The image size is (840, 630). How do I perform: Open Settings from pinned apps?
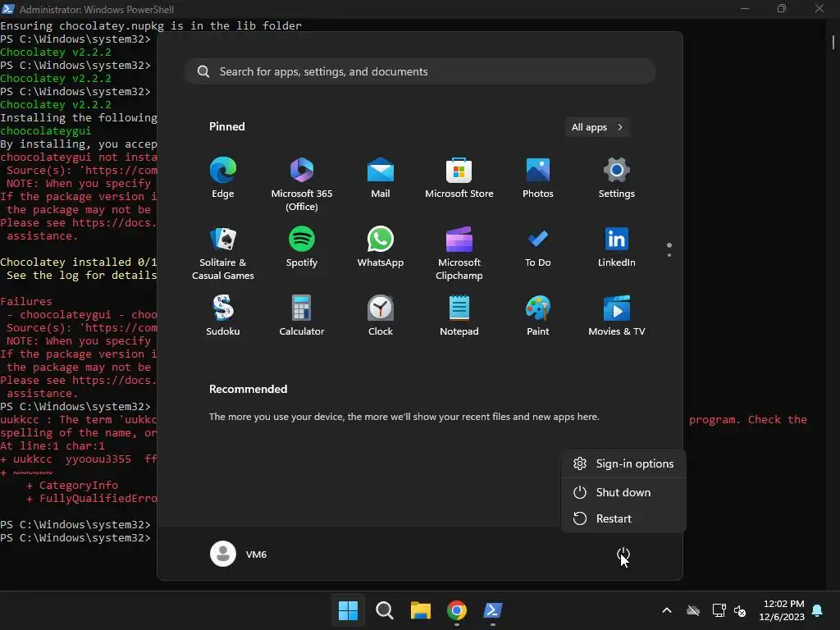(617, 178)
